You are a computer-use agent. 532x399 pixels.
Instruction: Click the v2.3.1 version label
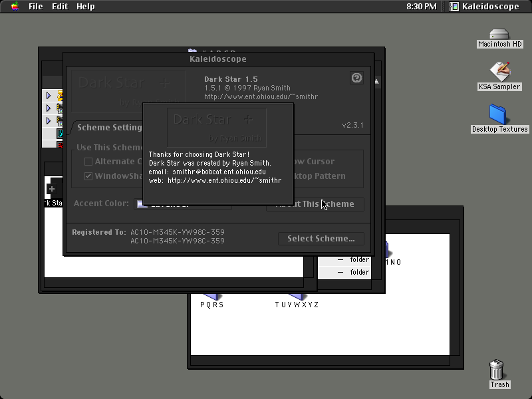[352, 125]
